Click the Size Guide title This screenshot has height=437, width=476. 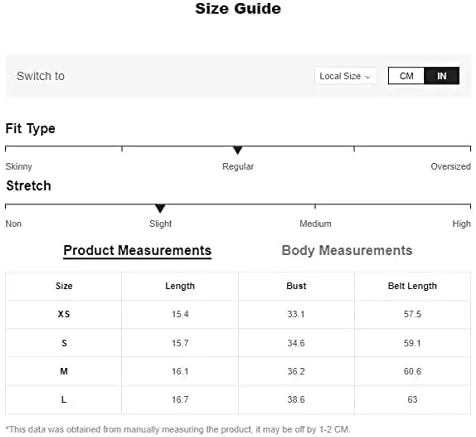click(x=238, y=9)
